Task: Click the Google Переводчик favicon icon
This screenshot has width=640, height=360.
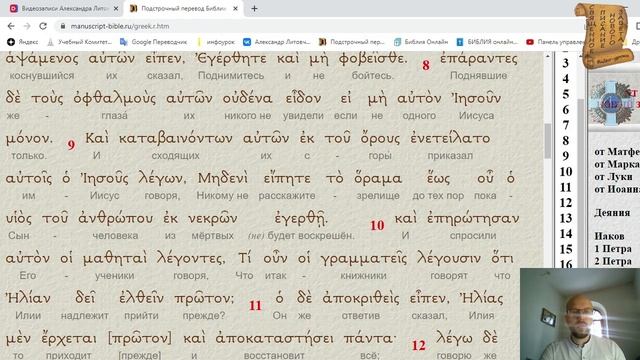Action: pyautogui.click(x=124, y=42)
